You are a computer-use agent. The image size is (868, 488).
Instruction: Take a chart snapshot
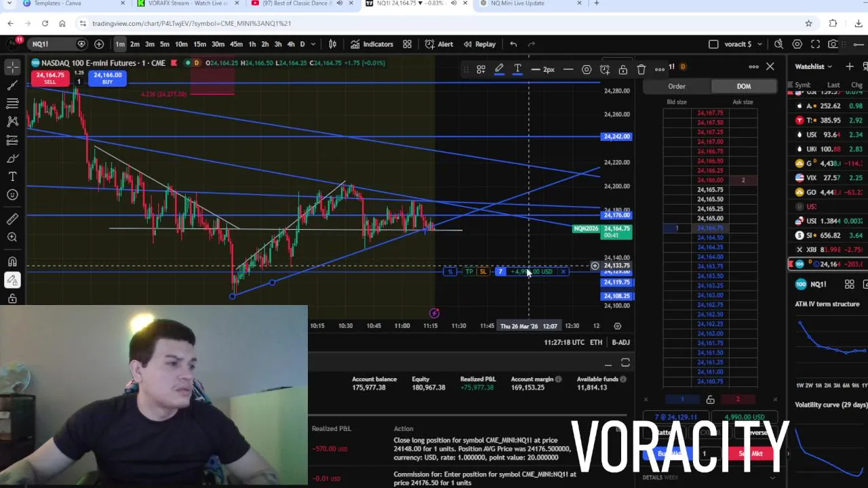(x=834, y=44)
